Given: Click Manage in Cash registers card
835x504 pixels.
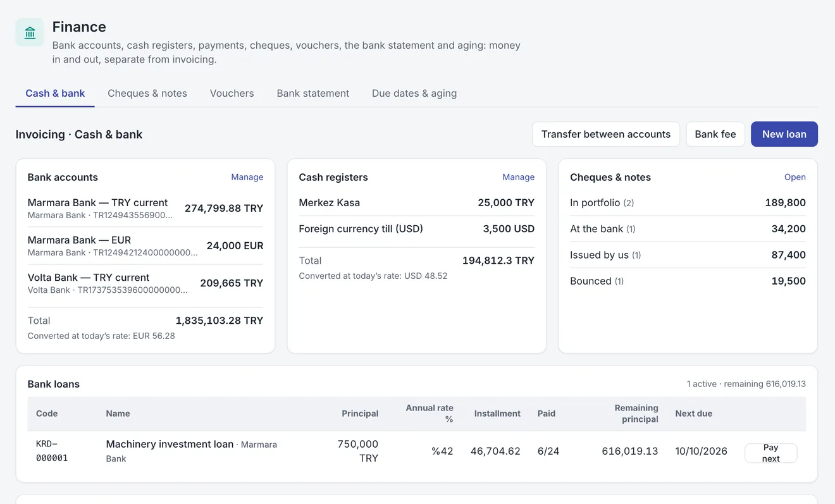Looking at the screenshot, I should coord(519,177).
